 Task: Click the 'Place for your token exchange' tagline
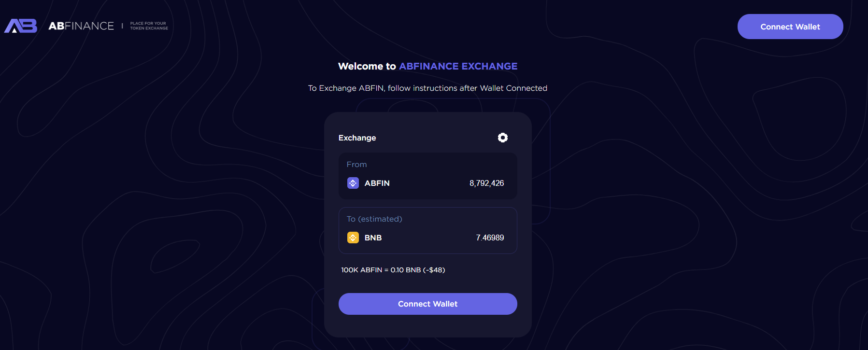click(x=149, y=26)
